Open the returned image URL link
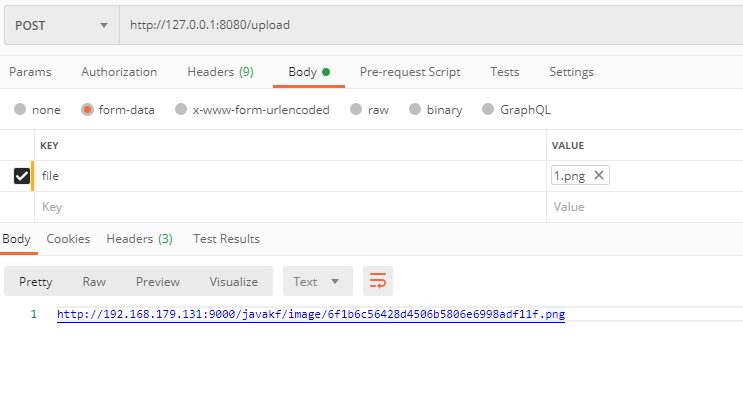Image resolution: width=743 pixels, height=395 pixels. [311, 314]
